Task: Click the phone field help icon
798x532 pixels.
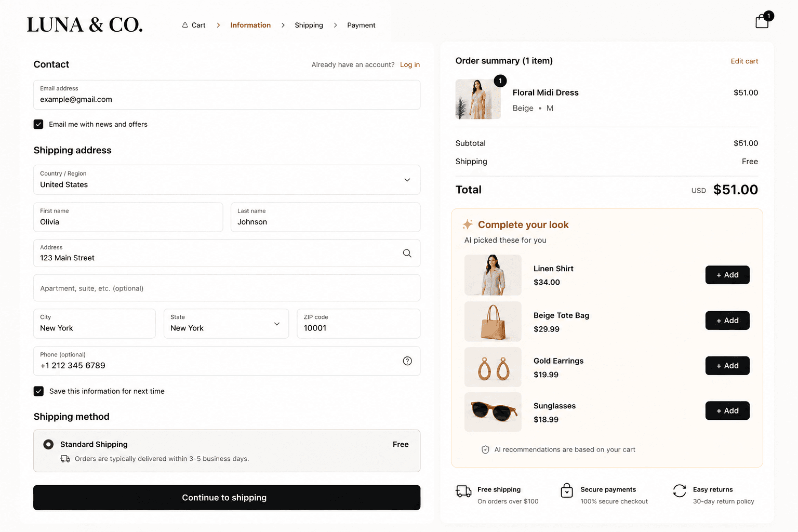Action: click(407, 361)
